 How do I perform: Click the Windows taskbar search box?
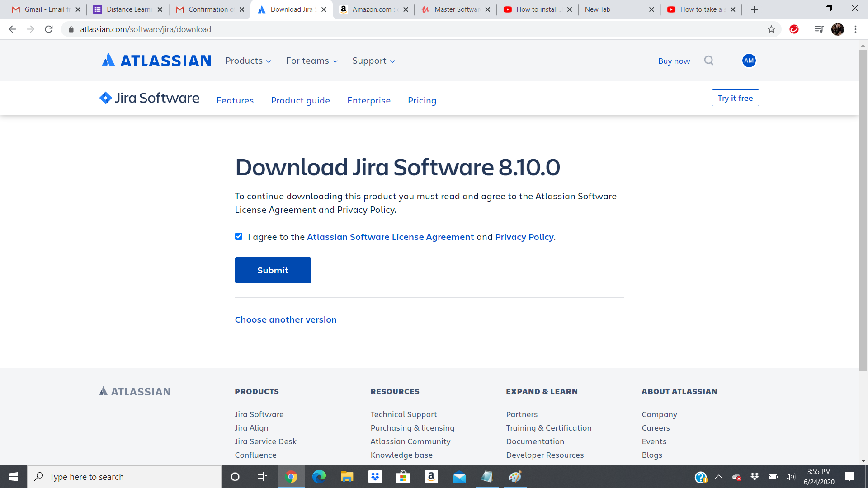pos(124,477)
